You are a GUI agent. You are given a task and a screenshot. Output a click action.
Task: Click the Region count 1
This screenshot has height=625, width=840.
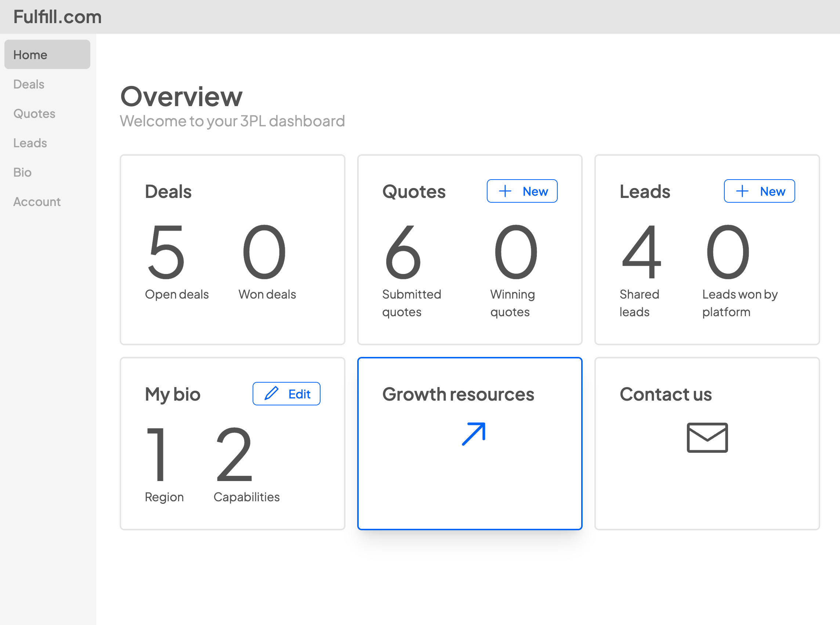click(156, 454)
